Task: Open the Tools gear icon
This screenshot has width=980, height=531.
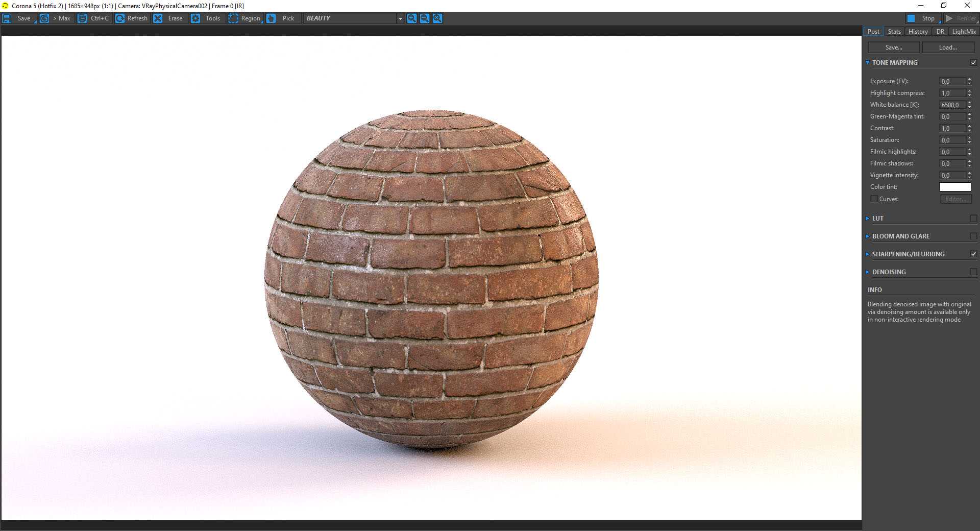Action: coord(195,18)
